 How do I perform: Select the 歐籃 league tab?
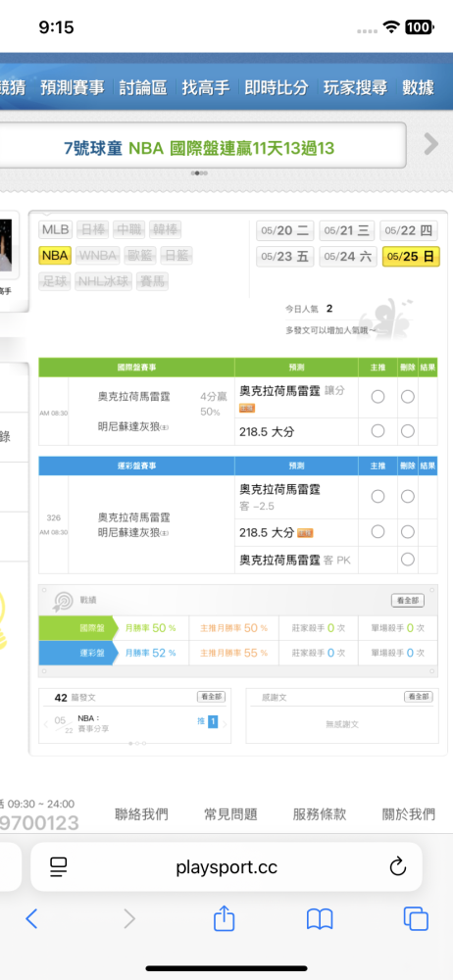click(140, 255)
